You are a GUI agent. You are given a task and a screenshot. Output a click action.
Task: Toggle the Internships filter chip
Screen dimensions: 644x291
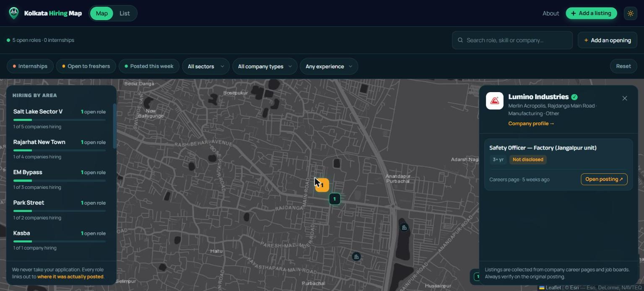(x=30, y=66)
